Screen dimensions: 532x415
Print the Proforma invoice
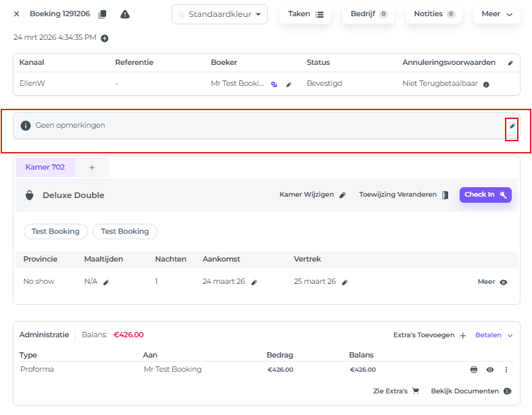(474, 370)
